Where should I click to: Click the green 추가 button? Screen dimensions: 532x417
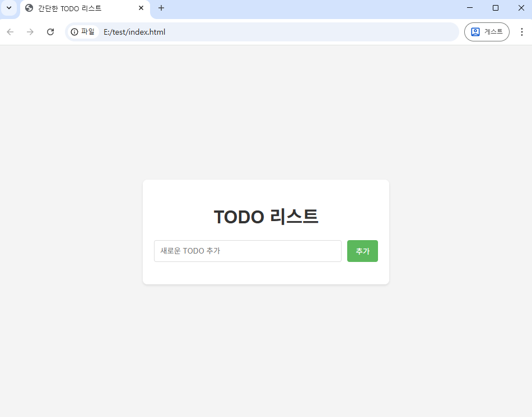tap(362, 251)
